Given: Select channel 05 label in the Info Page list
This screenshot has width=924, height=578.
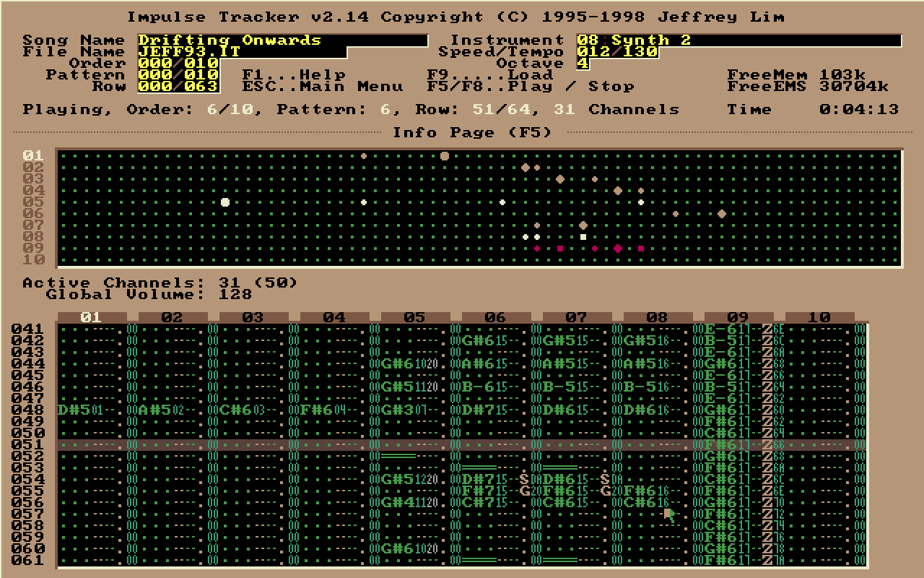Looking at the screenshot, I should 34,202.
